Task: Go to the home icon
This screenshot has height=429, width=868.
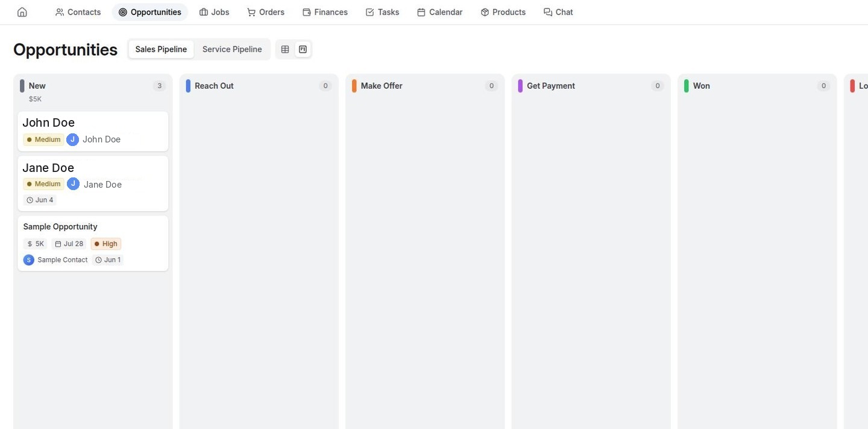Action: (22, 12)
